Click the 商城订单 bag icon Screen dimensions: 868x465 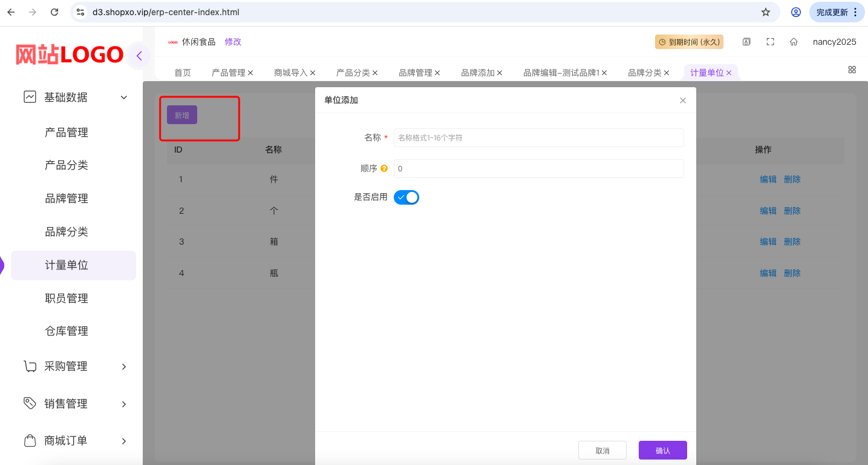(x=30, y=441)
